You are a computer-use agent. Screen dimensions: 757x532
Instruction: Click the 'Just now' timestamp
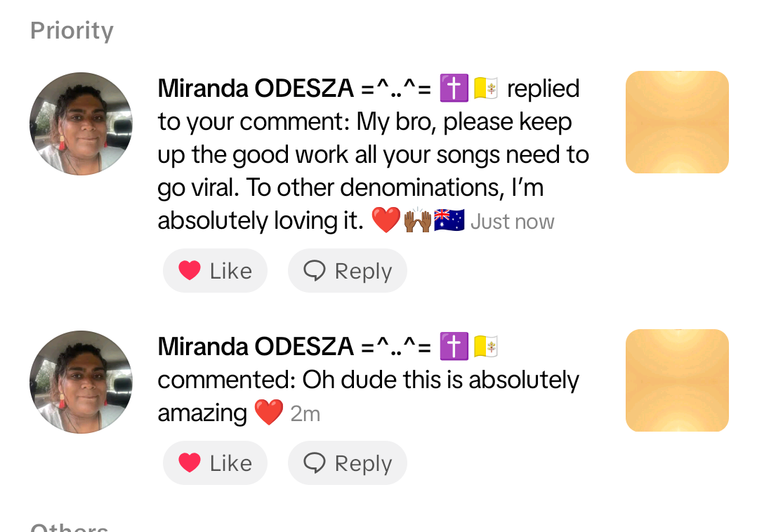512,222
